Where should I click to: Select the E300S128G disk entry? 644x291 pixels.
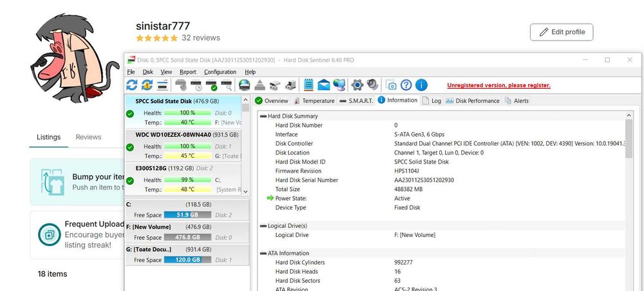(183, 180)
